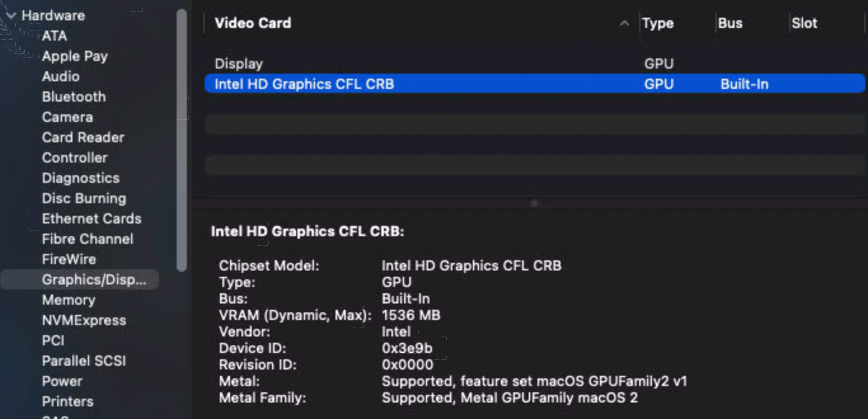Click the Intel HD Graphics CFL CRB detail heading
The width and height of the screenshot is (868, 419).
(x=308, y=232)
